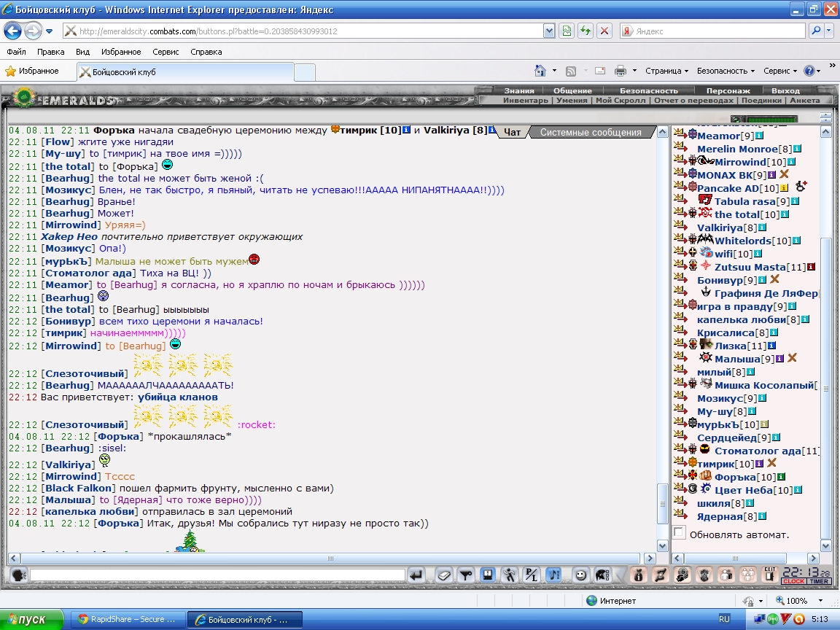Open the smiley emoticons picker

pos(580,575)
